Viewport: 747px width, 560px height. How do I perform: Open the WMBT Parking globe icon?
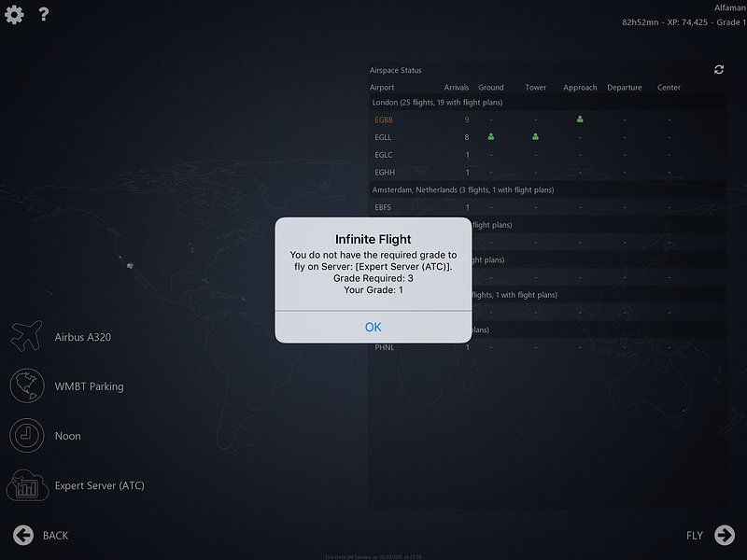tap(27, 385)
